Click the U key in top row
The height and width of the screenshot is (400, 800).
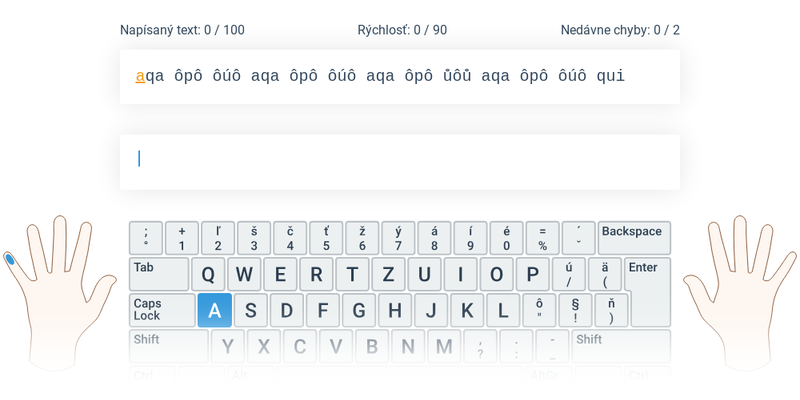tap(424, 274)
